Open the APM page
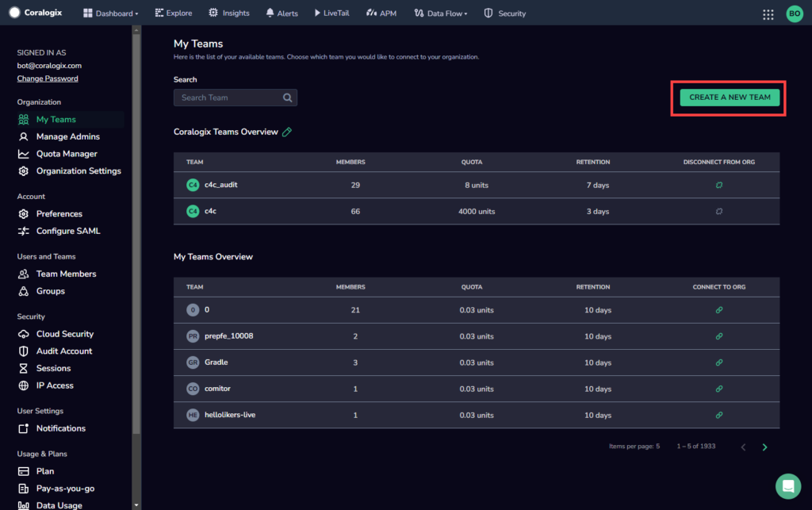The height and width of the screenshot is (510, 812). pyautogui.click(x=381, y=13)
